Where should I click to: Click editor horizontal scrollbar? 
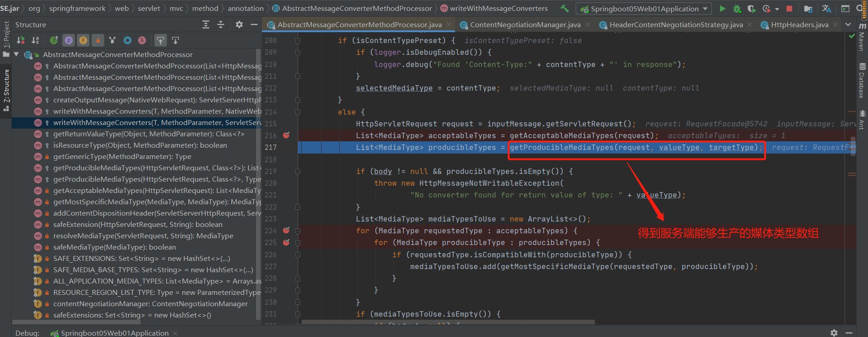coord(448,322)
